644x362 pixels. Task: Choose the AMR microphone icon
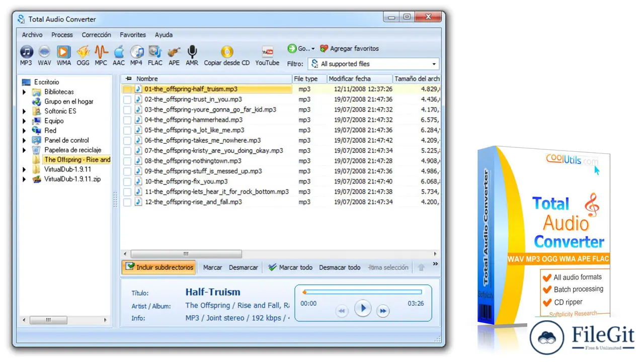(192, 52)
